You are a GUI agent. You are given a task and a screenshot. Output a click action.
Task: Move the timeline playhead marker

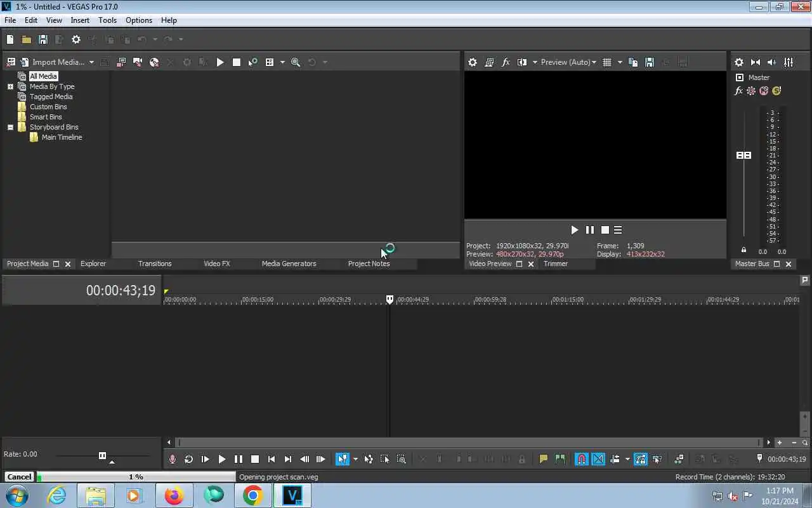click(x=390, y=299)
